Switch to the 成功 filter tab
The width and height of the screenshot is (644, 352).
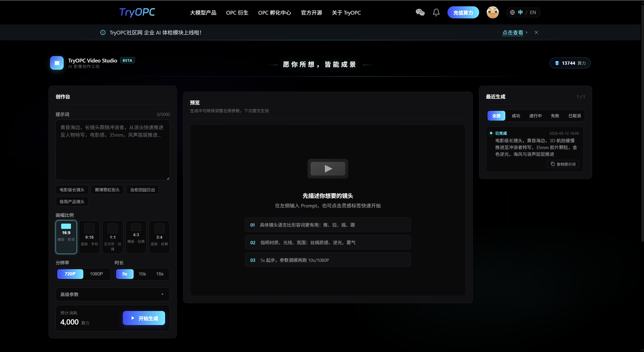tap(516, 116)
